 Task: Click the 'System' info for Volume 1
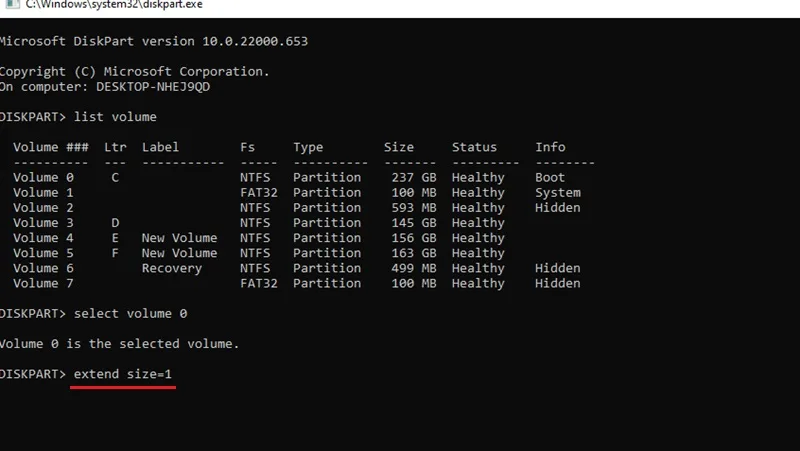point(558,193)
